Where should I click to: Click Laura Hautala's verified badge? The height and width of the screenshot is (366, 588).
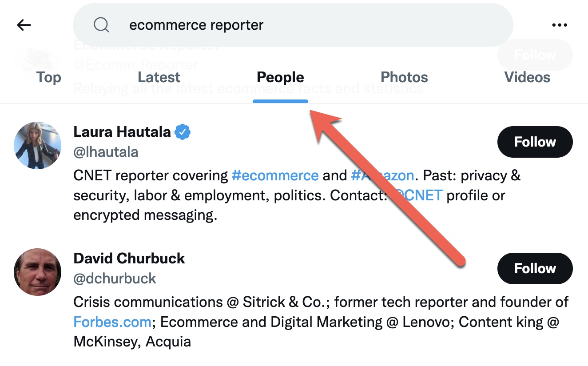(x=182, y=132)
